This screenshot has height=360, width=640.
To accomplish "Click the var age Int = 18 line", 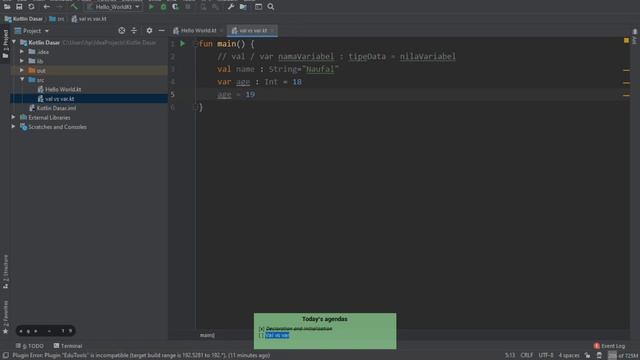I will point(259,82).
